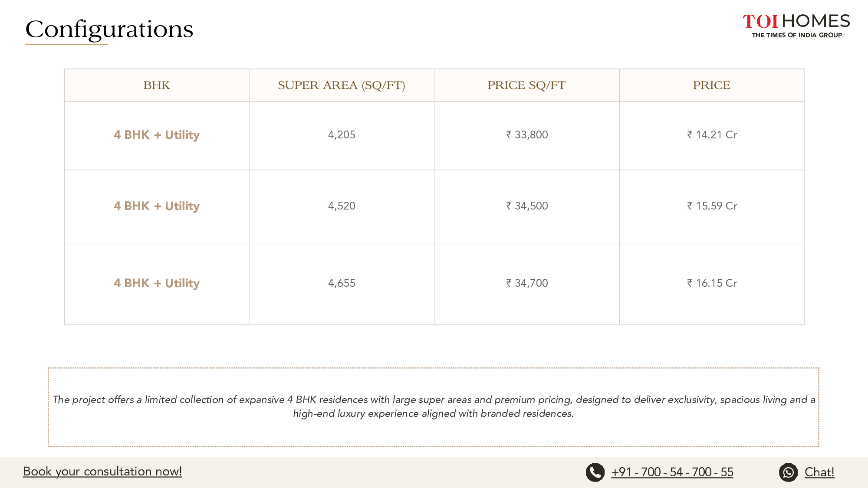Click the ₹ 34,700 price cell
This screenshot has width=868, height=488.
click(x=527, y=283)
